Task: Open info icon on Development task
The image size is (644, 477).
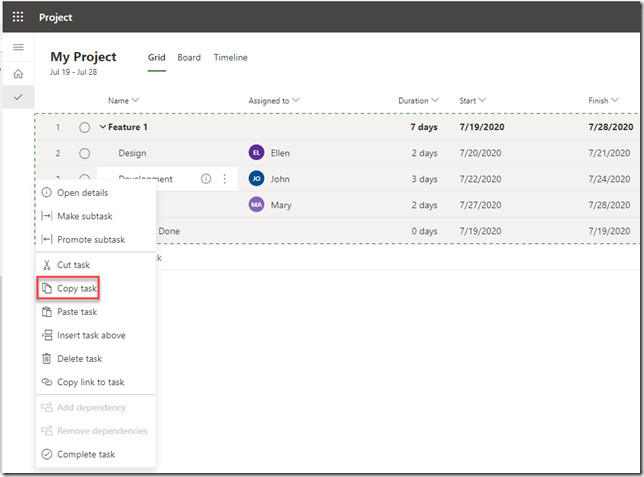Action: [x=206, y=179]
